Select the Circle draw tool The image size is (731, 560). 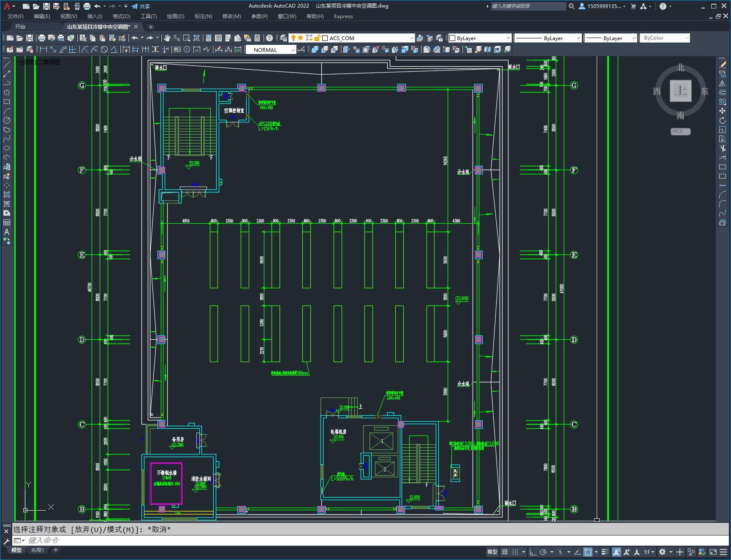click(x=7, y=121)
